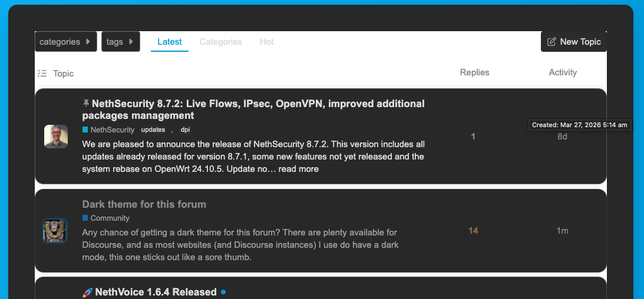Click the rocket icon on NethVoice topic
644x299 pixels.
[87, 292]
